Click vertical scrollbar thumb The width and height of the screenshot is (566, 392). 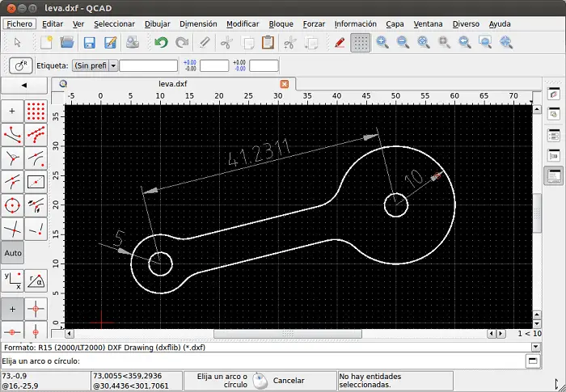[x=537, y=213]
